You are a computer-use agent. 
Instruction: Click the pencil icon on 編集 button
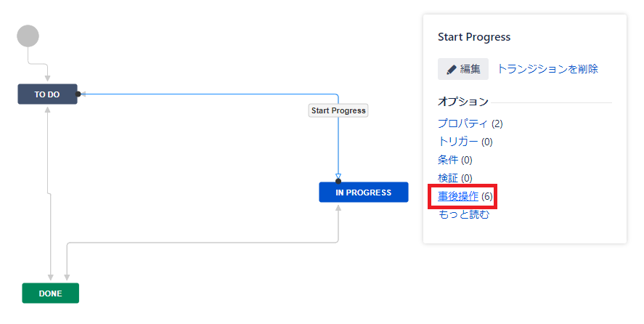click(452, 70)
